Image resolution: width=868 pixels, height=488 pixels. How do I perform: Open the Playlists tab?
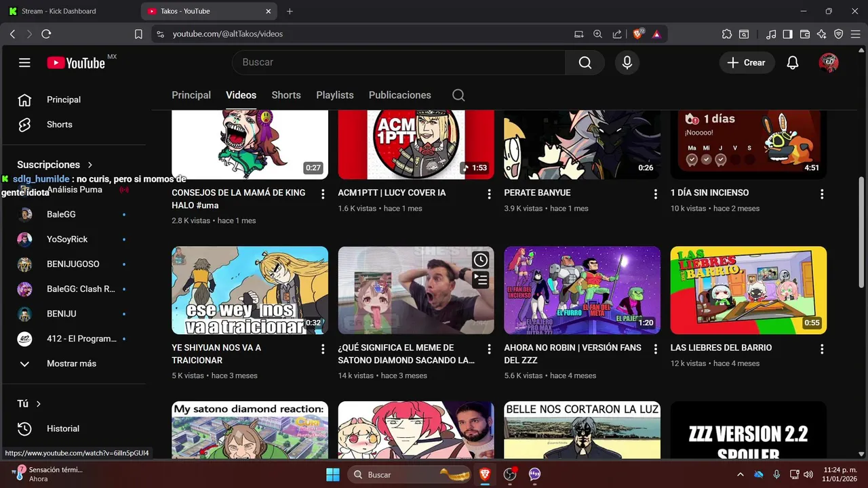335,95
